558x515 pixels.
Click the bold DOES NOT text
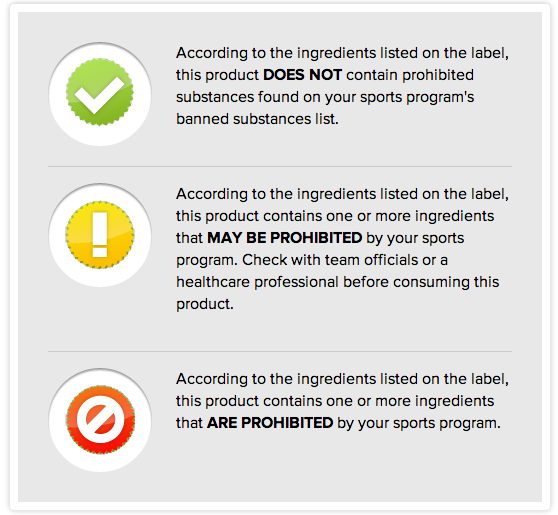(x=302, y=75)
